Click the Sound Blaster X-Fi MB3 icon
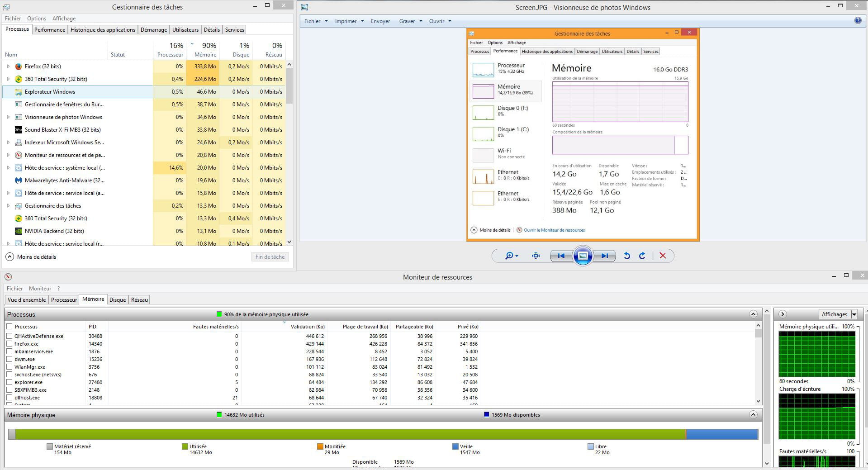 pos(19,130)
